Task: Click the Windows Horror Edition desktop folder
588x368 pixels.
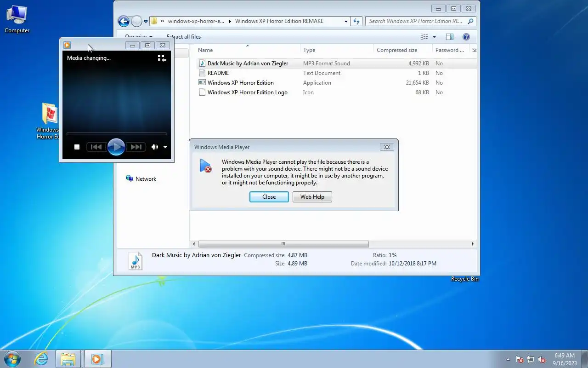Action: [x=48, y=121]
